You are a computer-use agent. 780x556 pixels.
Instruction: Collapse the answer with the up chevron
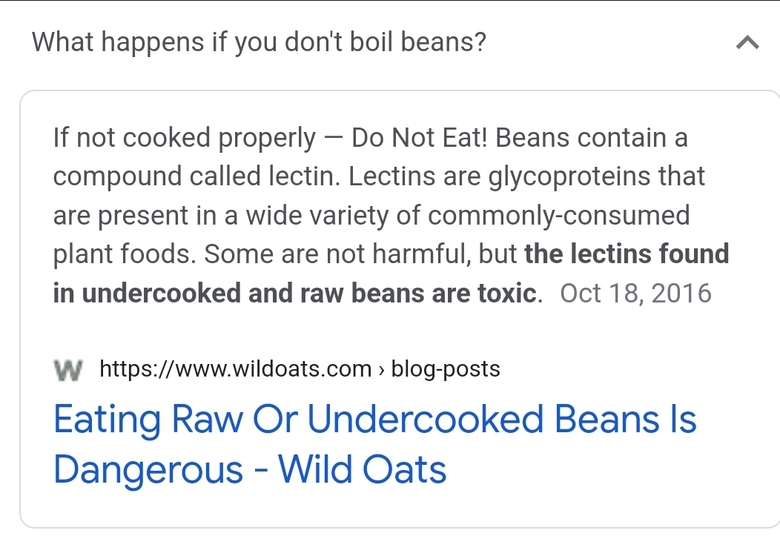tap(747, 43)
